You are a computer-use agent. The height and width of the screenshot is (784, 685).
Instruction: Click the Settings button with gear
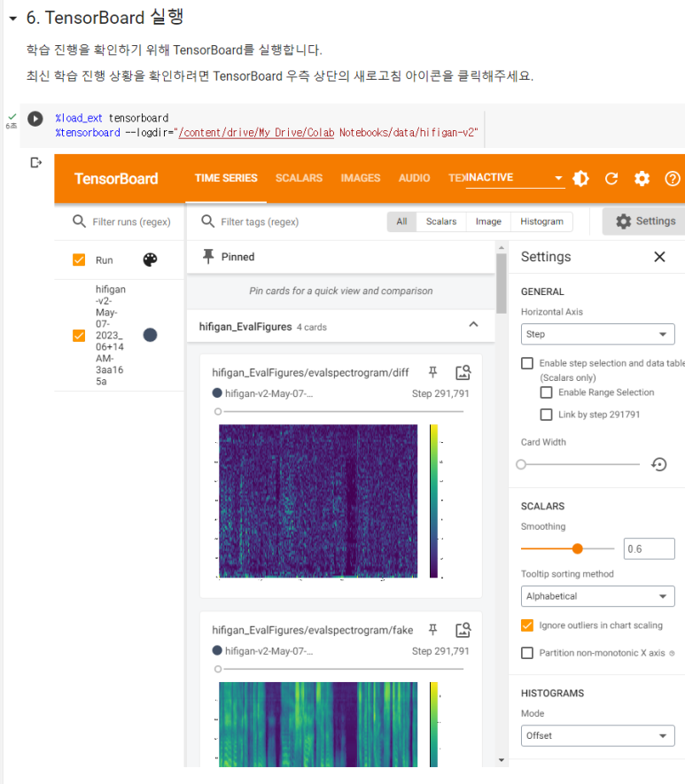tap(645, 221)
